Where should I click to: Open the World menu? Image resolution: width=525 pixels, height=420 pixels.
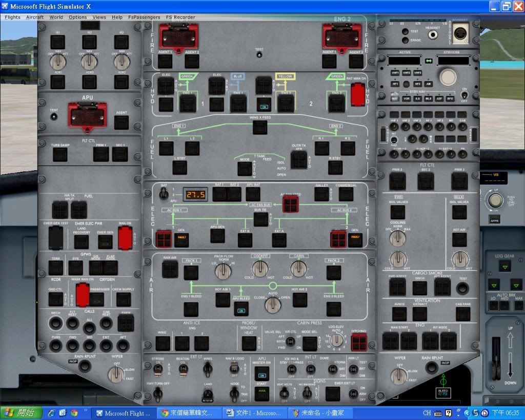click(56, 17)
